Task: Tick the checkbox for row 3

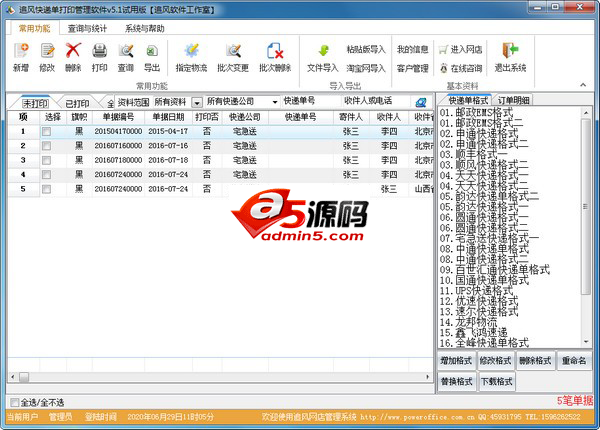Action: click(x=46, y=160)
